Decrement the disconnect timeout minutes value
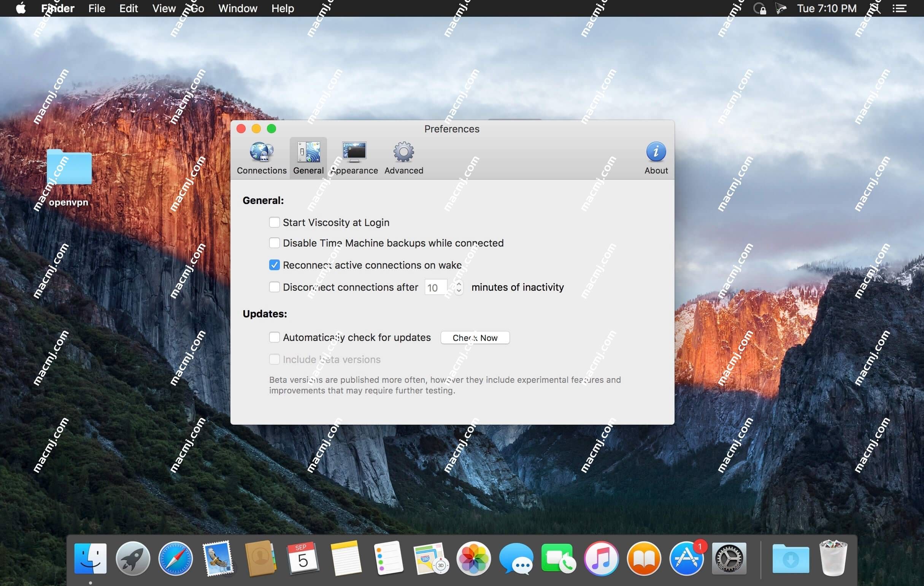 457,291
